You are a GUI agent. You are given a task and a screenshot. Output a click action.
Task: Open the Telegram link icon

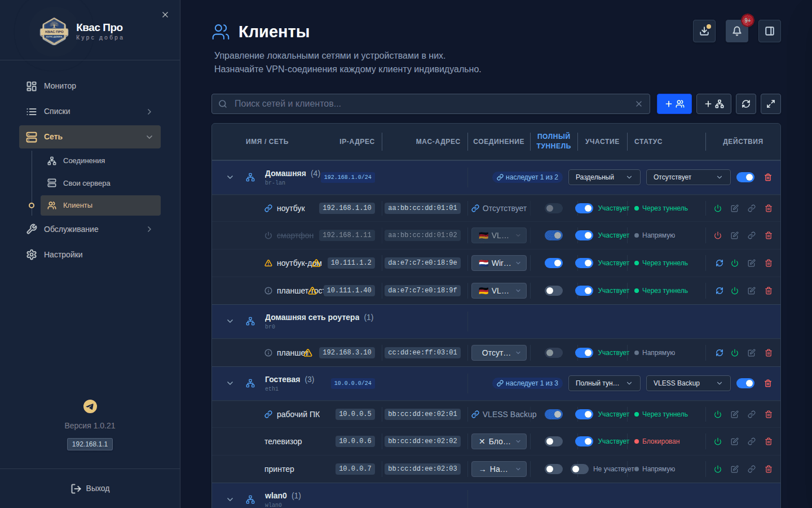90,406
